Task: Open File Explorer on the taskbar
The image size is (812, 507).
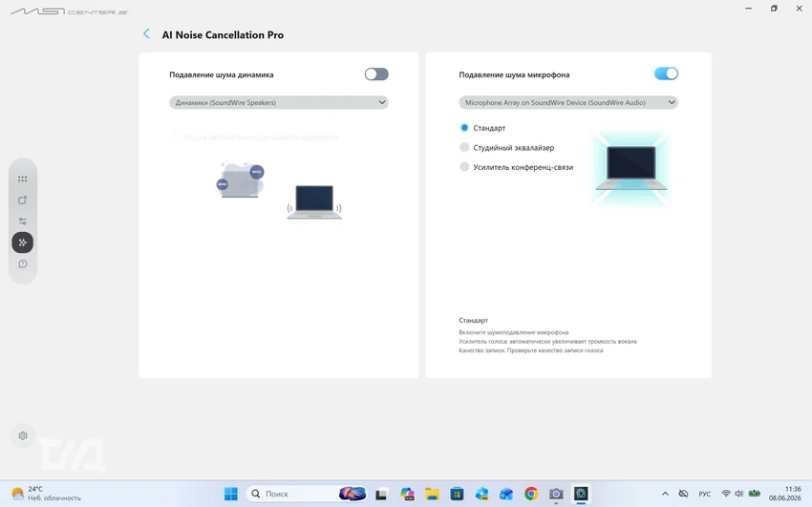Action: click(432, 494)
